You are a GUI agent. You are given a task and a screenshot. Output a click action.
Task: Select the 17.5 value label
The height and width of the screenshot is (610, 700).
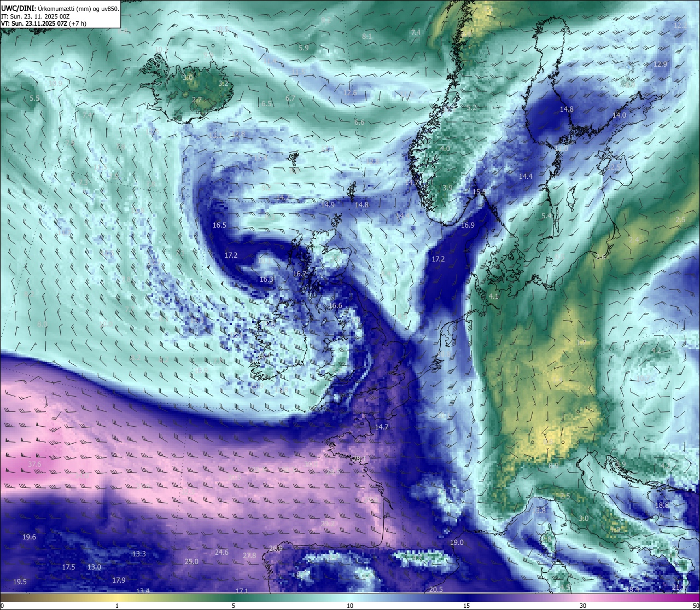click(68, 567)
